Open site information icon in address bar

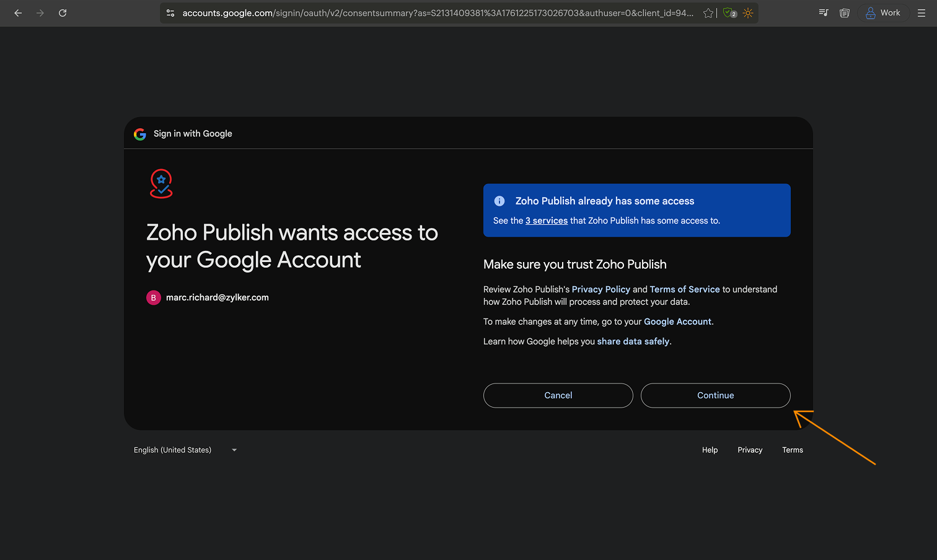[x=170, y=13]
